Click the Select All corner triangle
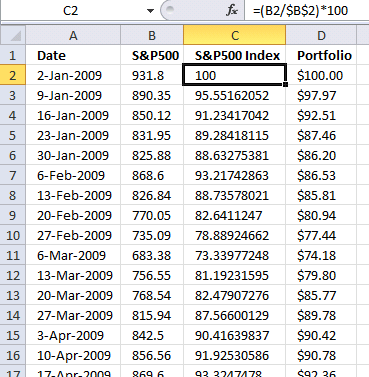This screenshot has width=369, height=377. 13,35
